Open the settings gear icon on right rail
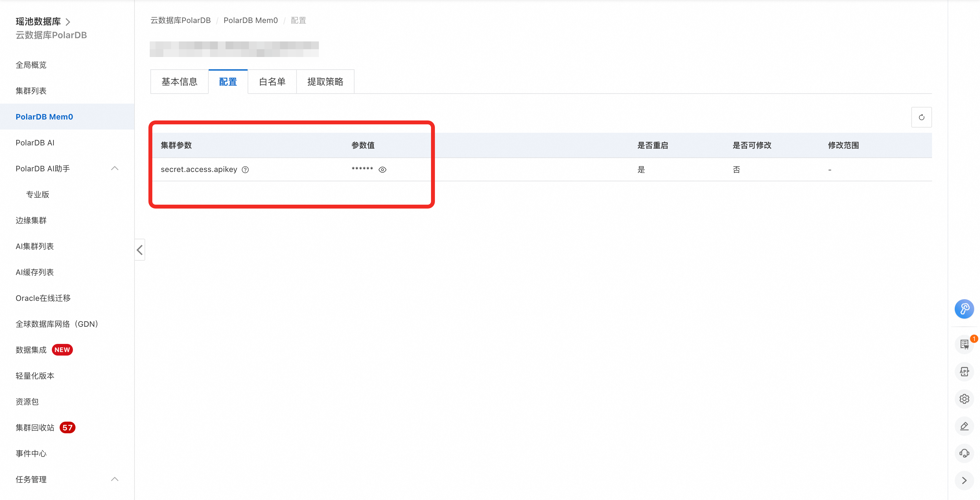 coord(964,399)
